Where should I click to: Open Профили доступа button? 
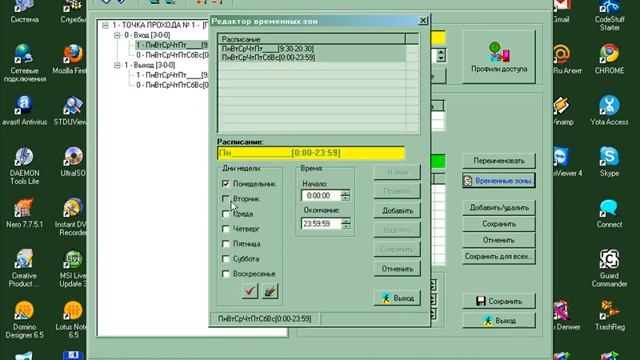(499, 57)
